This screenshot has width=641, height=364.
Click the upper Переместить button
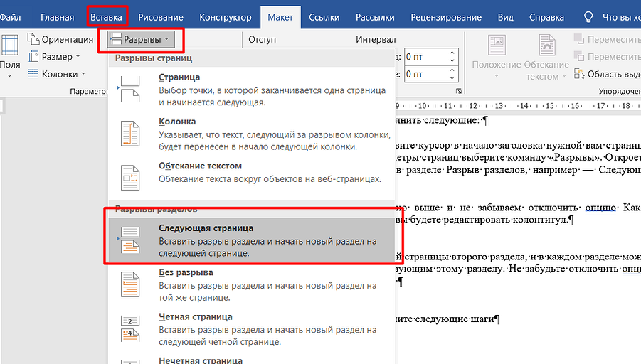607,39
